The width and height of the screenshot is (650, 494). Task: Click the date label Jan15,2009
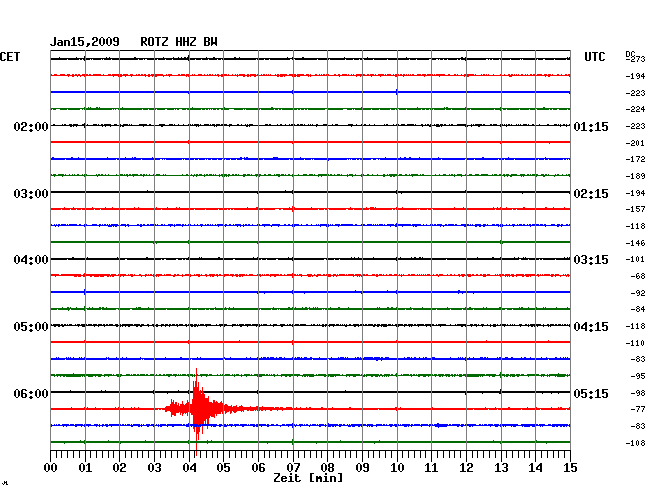(x=85, y=42)
